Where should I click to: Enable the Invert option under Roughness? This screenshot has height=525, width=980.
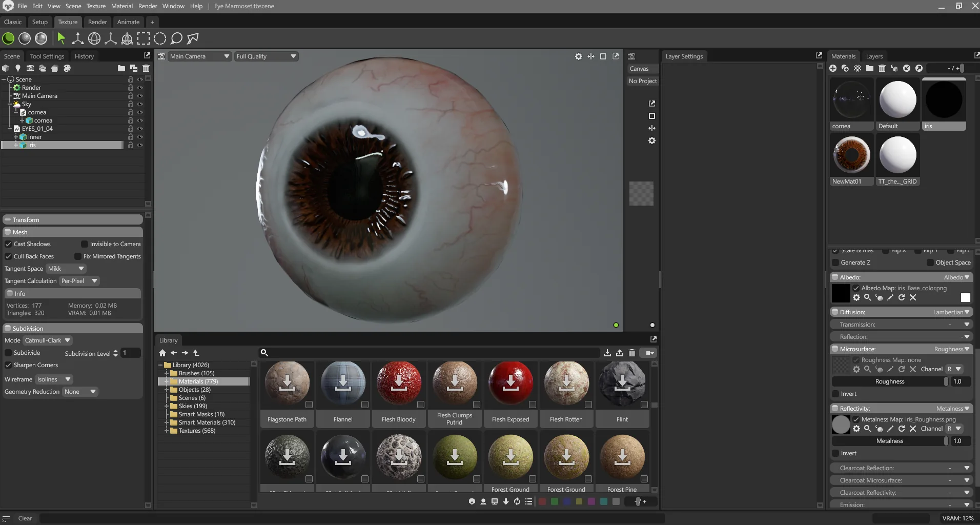pos(836,394)
